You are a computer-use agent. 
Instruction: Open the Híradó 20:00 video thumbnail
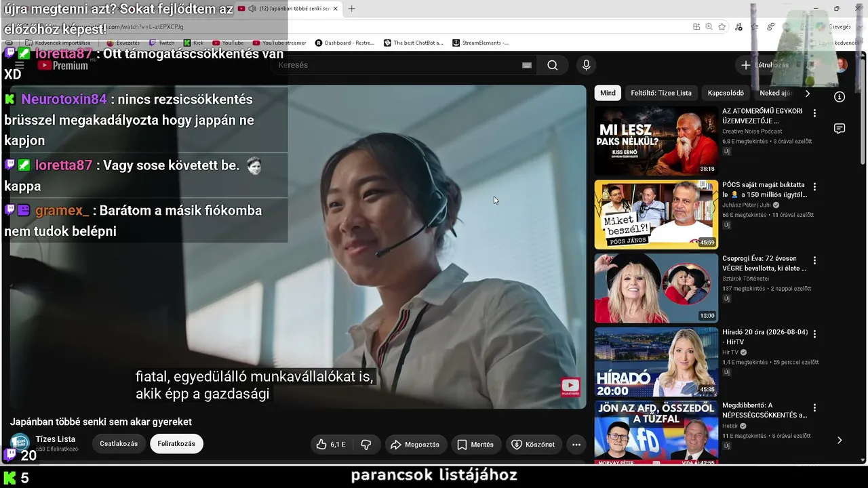pyautogui.click(x=656, y=362)
